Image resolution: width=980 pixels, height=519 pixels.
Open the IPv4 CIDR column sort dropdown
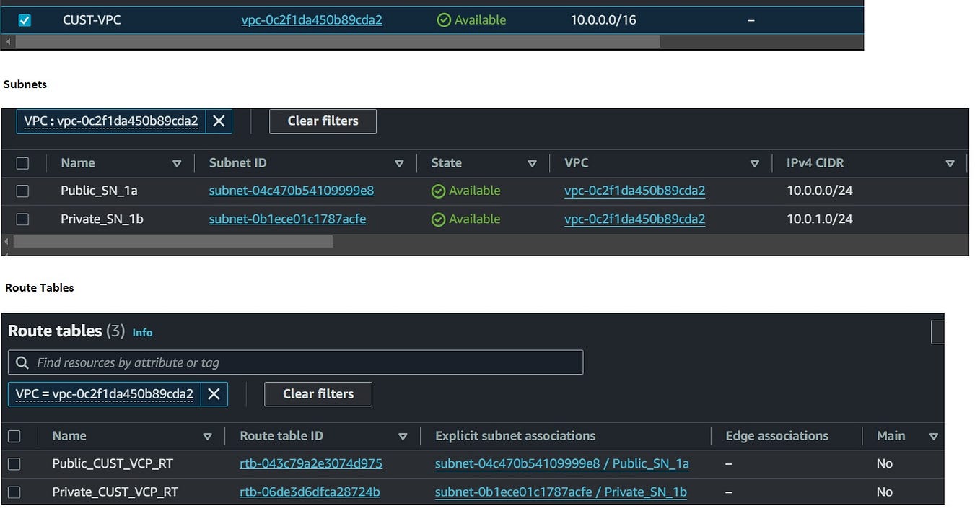coord(950,162)
